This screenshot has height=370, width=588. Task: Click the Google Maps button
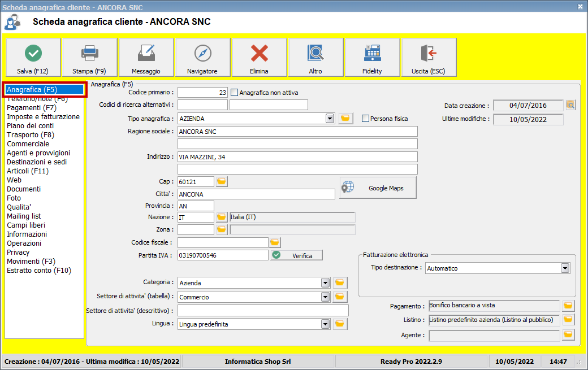377,187
